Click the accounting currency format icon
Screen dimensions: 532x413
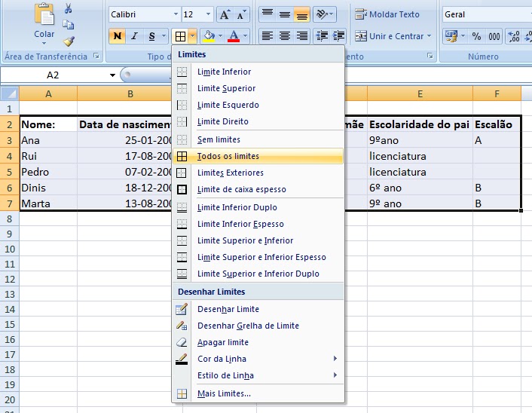point(451,36)
